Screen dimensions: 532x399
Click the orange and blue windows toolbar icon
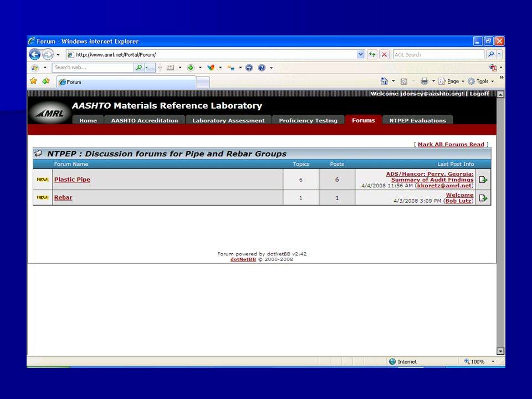(x=231, y=68)
